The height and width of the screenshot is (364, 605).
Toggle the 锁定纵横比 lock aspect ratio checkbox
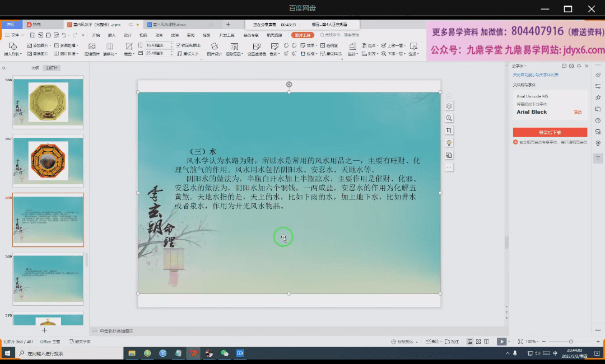pyautogui.click(x=178, y=45)
